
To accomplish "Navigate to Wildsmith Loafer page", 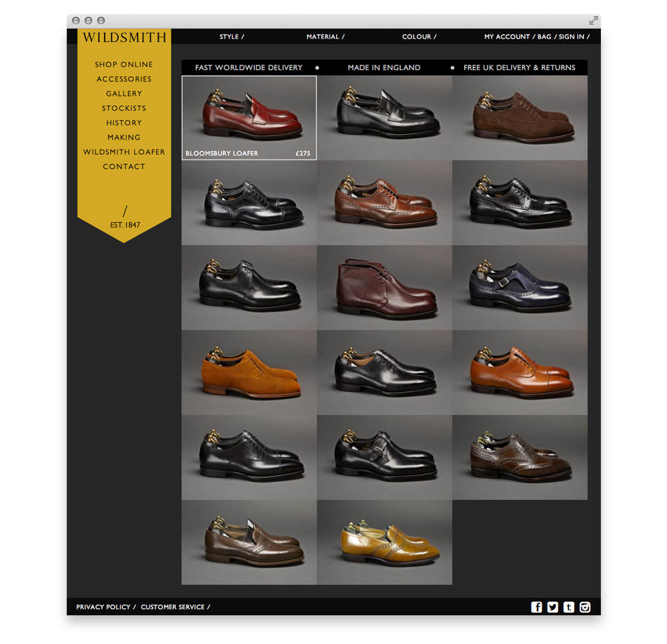I will click(x=124, y=152).
